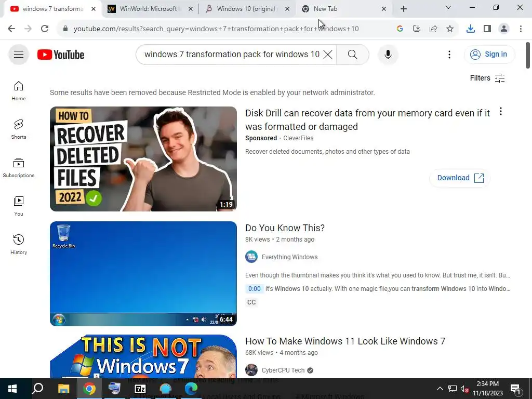Open the YouTube guide hamburger menu
The image size is (532, 399).
click(x=19, y=54)
